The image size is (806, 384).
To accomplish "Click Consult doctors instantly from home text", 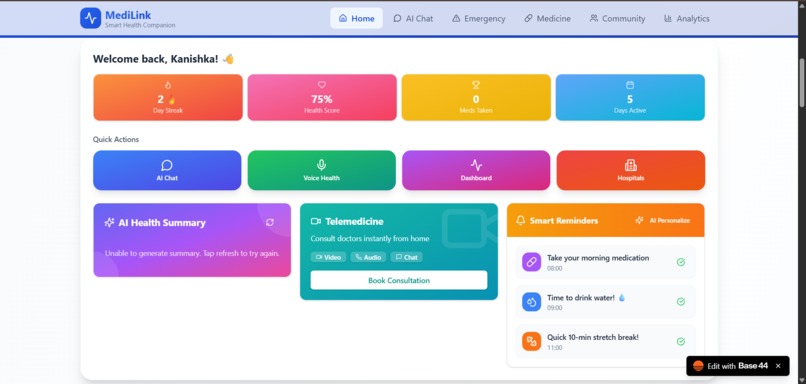I will [x=370, y=239].
